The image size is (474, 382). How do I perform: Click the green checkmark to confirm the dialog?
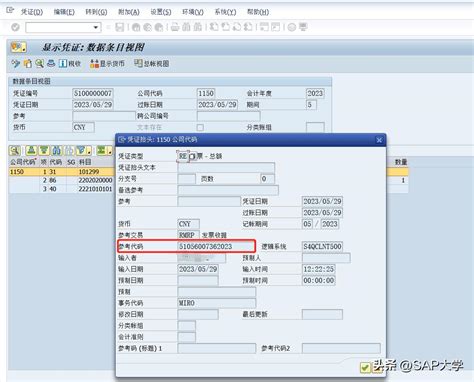click(x=365, y=367)
